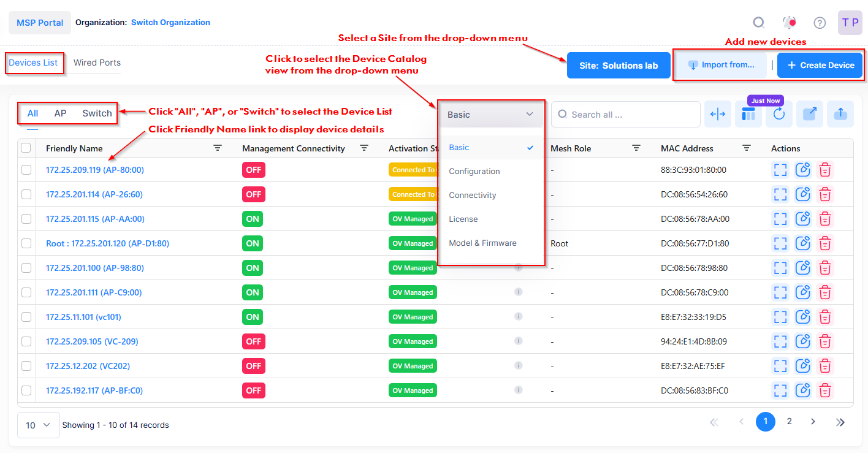Screen dimensions: 868x453
Task: Click the expand icon for 172.25.11.101 row
Action: tap(780, 317)
